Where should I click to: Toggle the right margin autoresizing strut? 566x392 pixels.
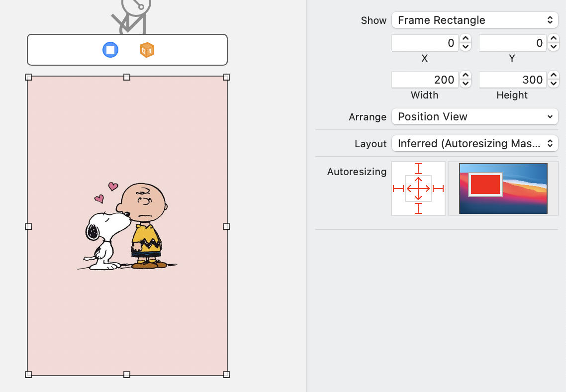(438, 189)
